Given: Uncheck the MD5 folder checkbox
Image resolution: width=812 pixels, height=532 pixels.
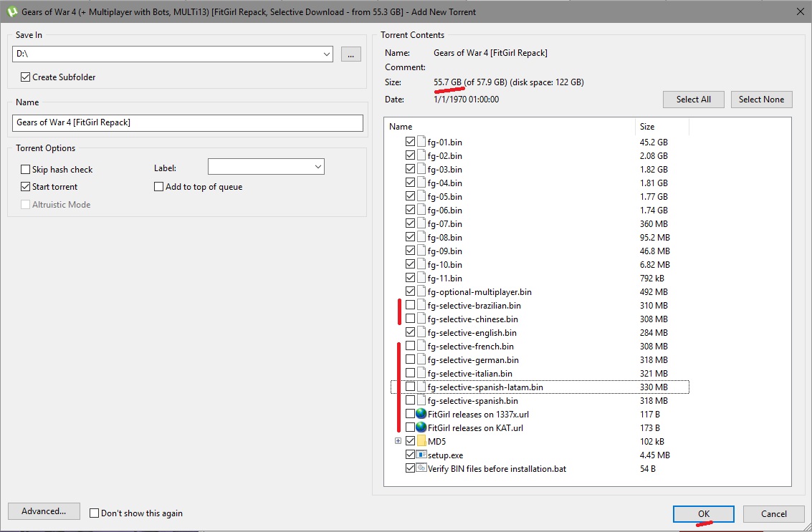Looking at the screenshot, I should click(410, 441).
